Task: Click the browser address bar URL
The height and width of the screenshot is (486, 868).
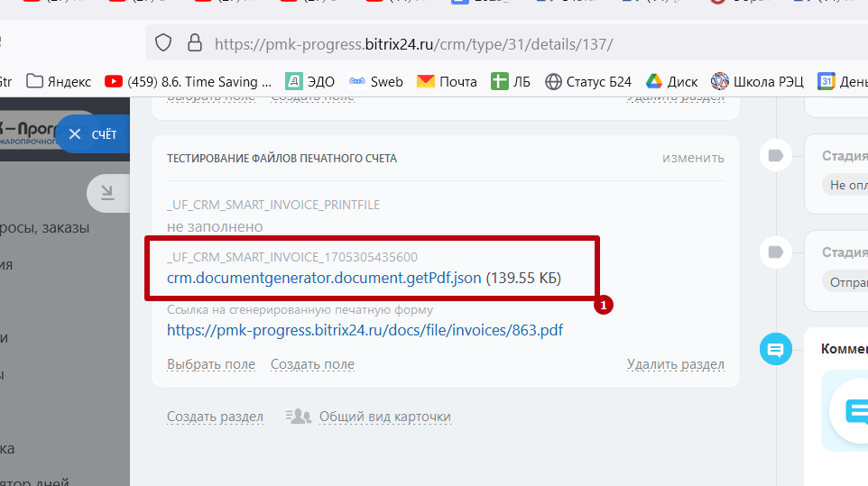Action: click(413, 43)
